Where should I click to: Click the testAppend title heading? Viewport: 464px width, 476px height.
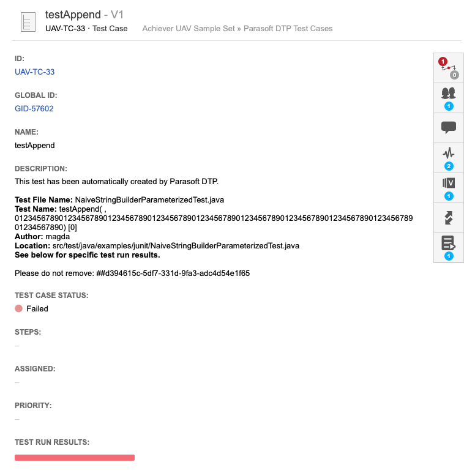coord(73,15)
